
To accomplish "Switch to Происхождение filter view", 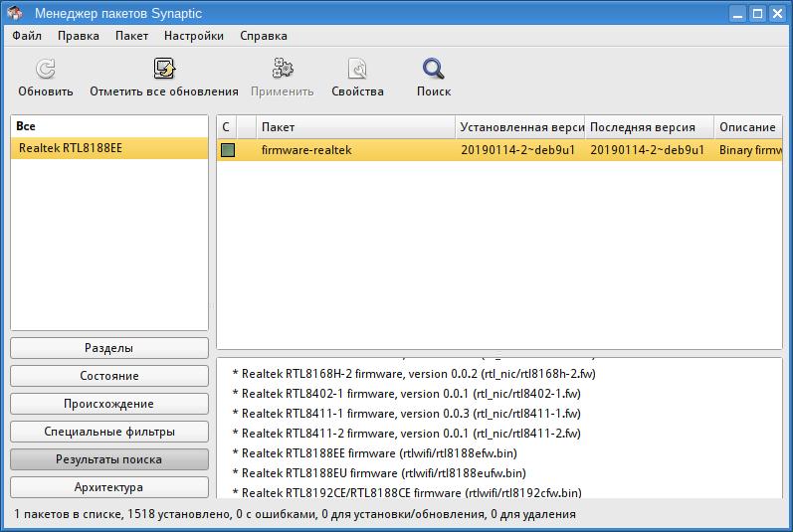I will click(109, 404).
